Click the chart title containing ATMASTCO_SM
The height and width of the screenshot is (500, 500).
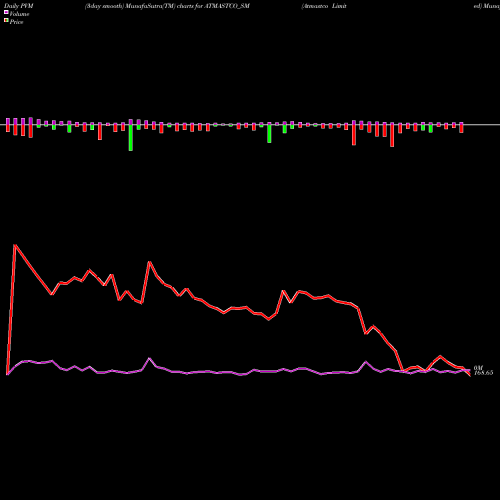(x=167, y=6)
